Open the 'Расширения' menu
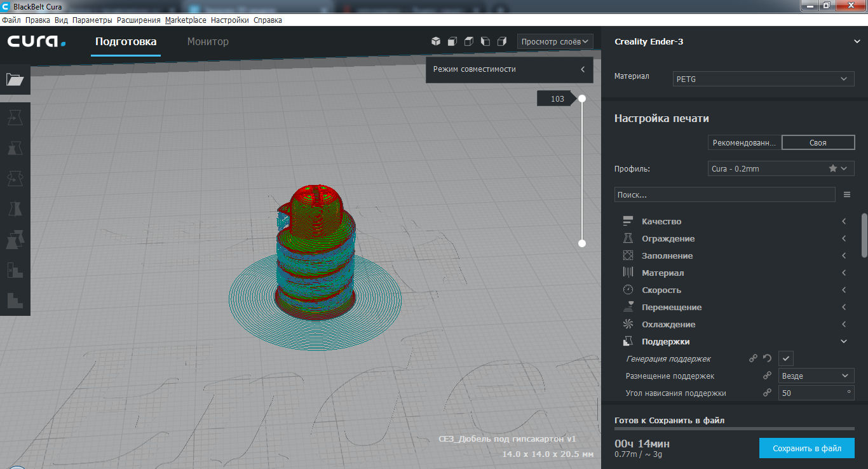This screenshot has height=469, width=868. click(x=139, y=20)
